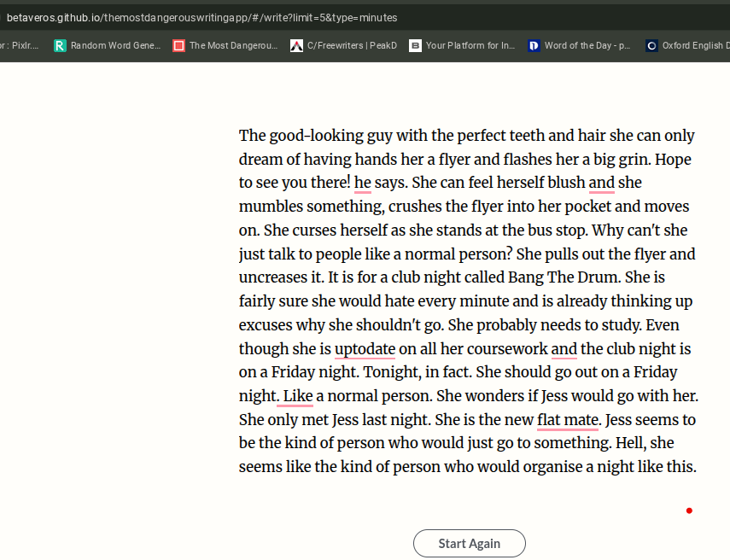Open the Random Word Generator bookmark icon
The height and width of the screenshot is (560, 730).
coord(60,45)
